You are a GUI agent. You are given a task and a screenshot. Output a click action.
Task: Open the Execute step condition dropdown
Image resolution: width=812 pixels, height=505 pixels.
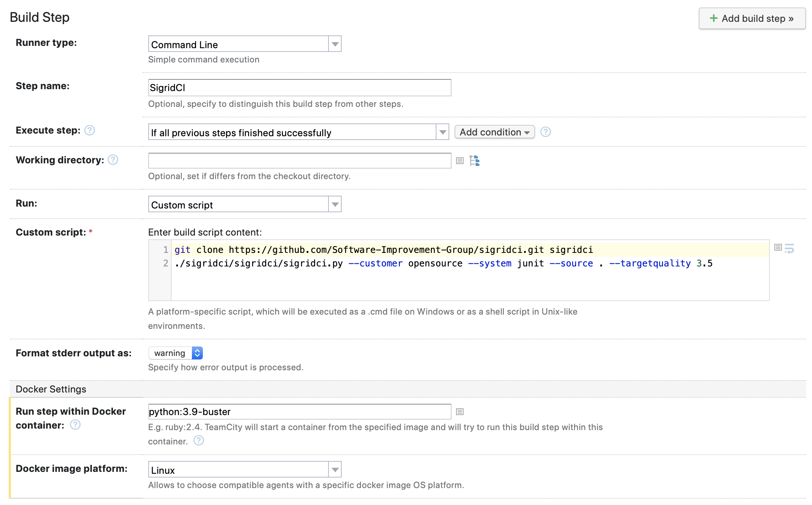coord(298,132)
